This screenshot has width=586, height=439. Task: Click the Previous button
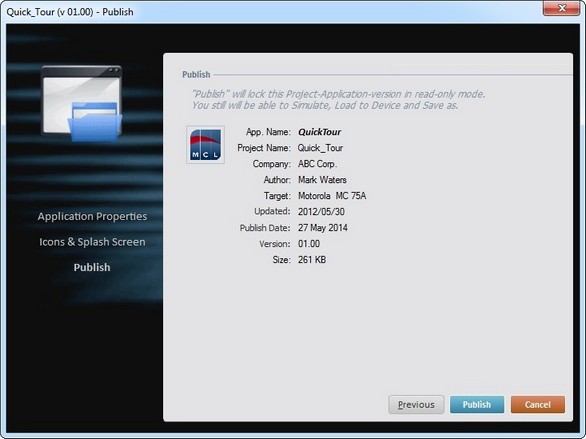(416, 405)
